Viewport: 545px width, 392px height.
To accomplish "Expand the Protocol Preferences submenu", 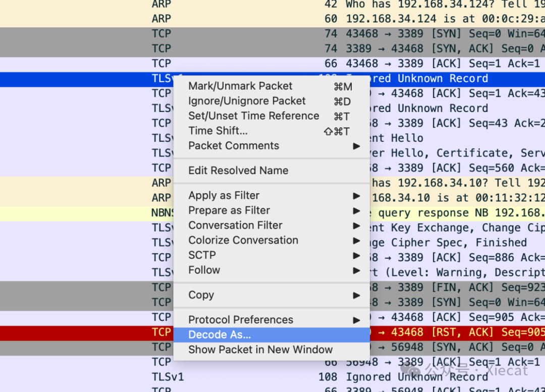I will coord(240,320).
